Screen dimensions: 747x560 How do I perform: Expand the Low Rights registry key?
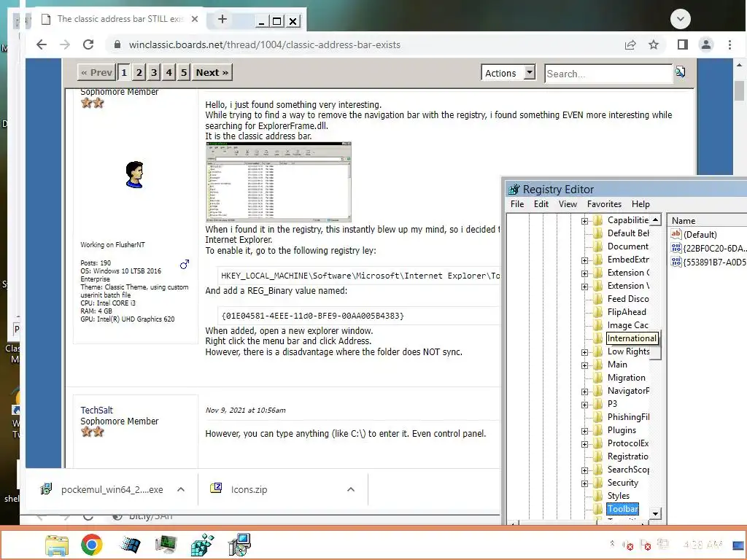click(x=584, y=352)
